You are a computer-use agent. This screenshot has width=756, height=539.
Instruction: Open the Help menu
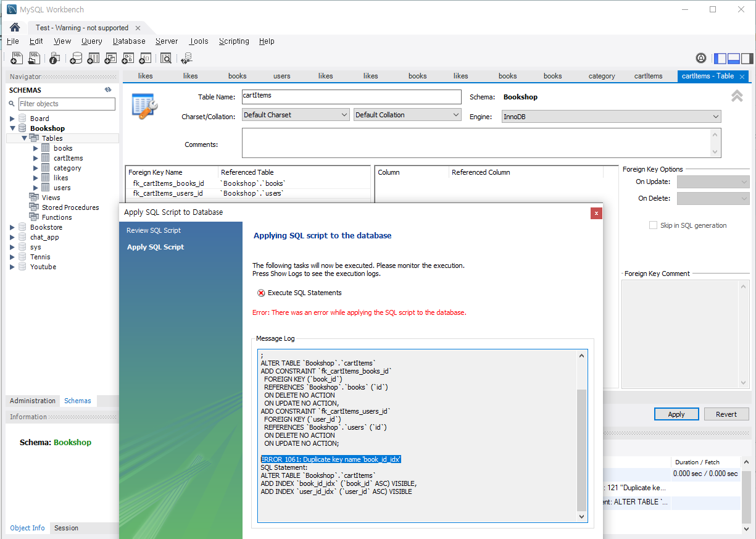point(267,41)
